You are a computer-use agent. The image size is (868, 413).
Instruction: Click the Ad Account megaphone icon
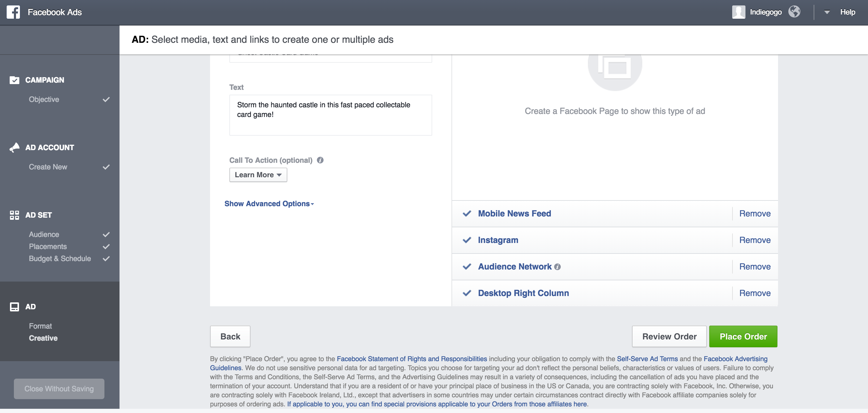coord(14,147)
